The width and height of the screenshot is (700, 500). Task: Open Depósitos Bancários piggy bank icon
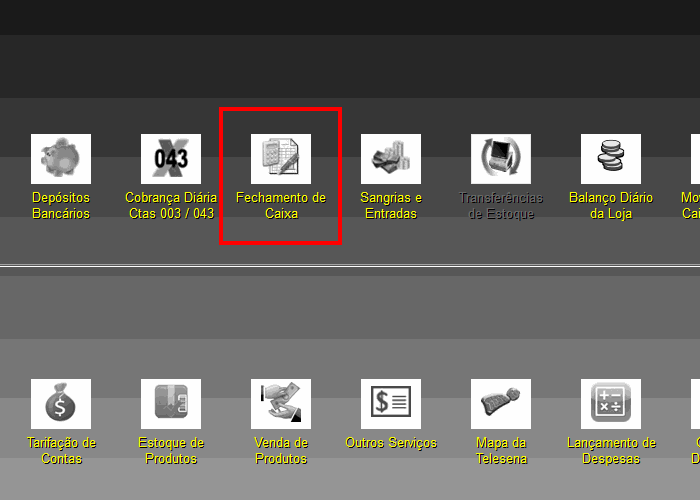tap(61, 159)
